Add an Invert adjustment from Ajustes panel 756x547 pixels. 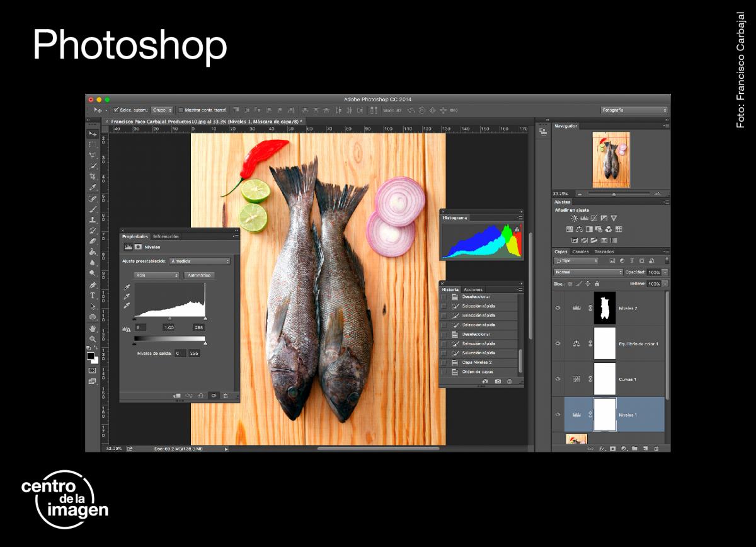575,240
